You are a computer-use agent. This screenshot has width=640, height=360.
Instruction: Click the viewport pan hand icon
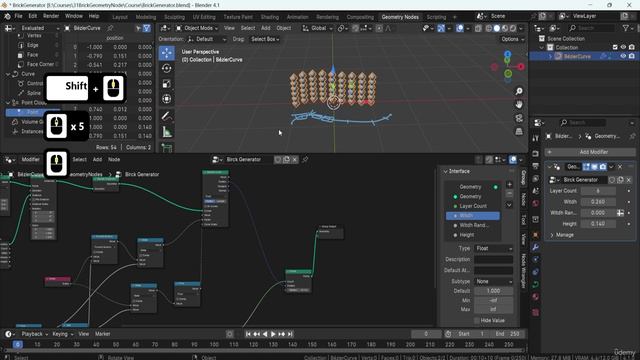click(x=519, y=104)
